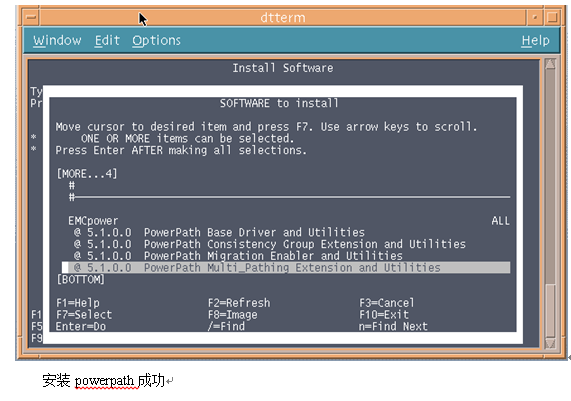Click the vertical scrollbar thumb
Viewport: 571px width, 401px height.
click(x=550, y=311)
